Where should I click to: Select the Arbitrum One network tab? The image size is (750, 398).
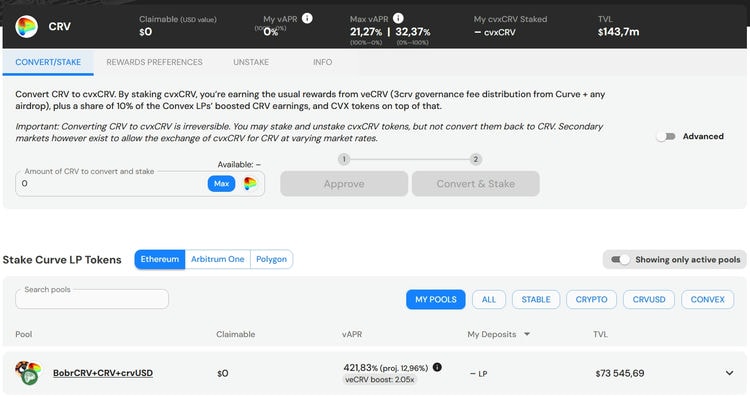tap(218, 259)
